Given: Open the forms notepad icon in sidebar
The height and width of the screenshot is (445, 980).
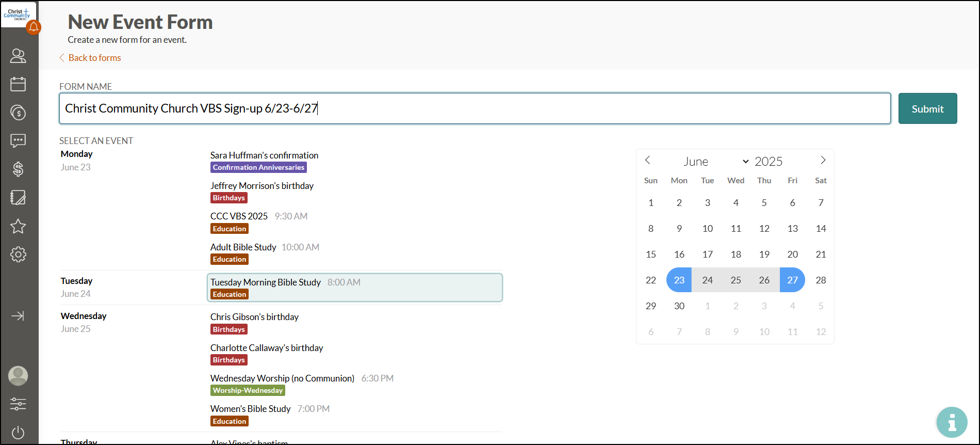Looking at the screenshot, I should coord(18,198).
